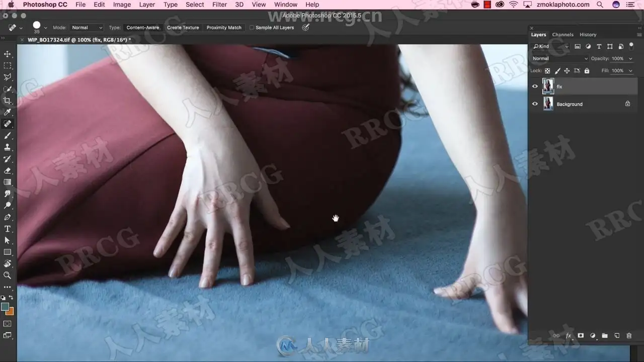Click the background color swatch
The height and width of the screenshot is (362, 644).
10,311
